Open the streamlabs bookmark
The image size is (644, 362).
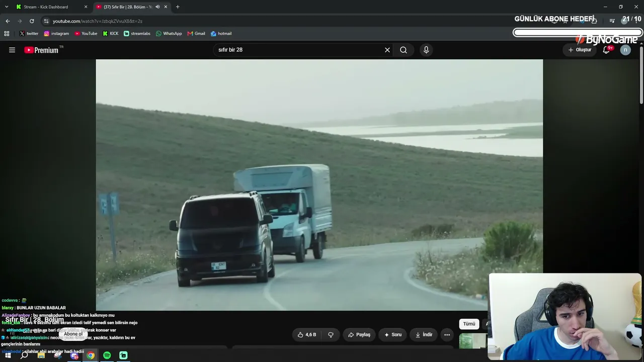coord(137,34)
